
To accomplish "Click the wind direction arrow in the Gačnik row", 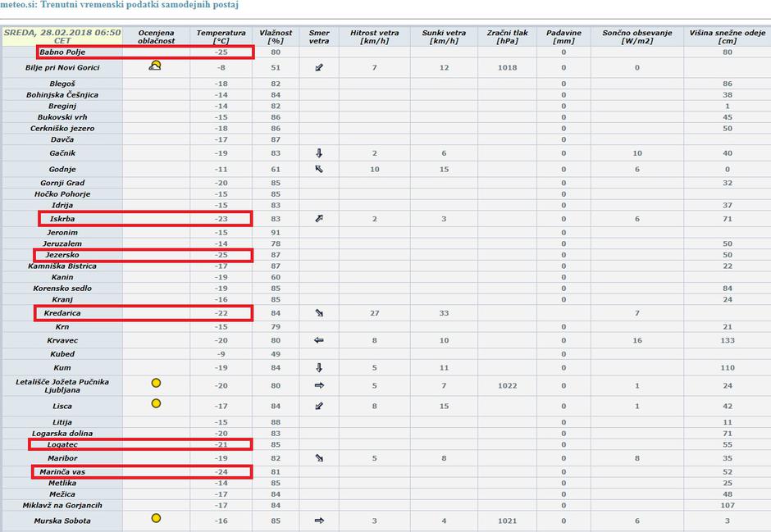I will click(x=319, y=153).
